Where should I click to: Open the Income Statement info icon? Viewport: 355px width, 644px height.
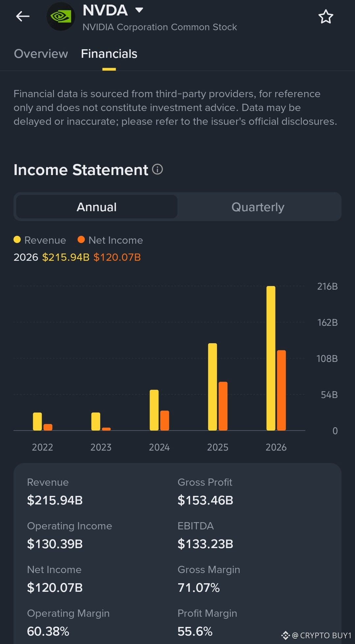(x=157, y=169)
